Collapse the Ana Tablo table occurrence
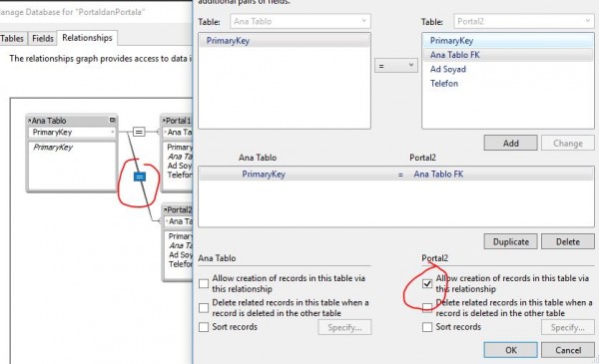Image resolution: width=599 pixels, height=364 pixels. click(112, 121)
